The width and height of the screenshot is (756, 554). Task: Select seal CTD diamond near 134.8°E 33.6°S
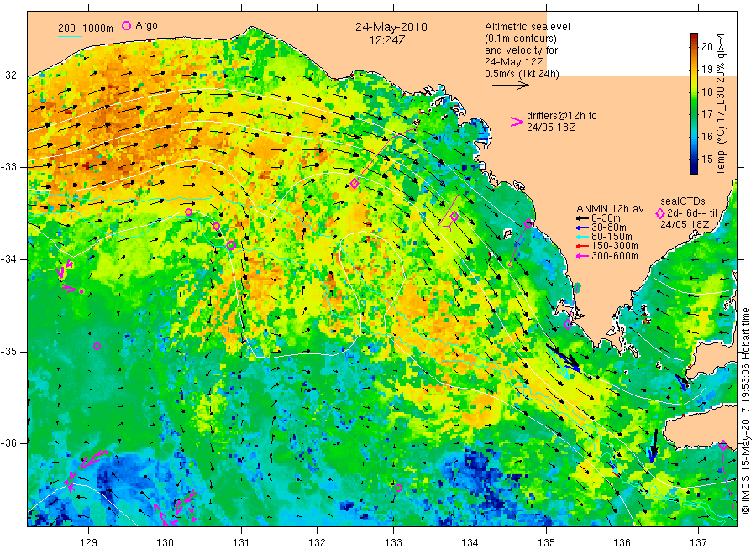click(x=528, y=223)
